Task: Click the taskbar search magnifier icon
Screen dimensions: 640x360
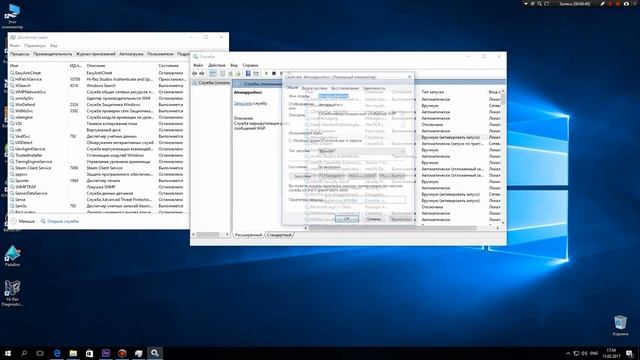Action: 24,353
